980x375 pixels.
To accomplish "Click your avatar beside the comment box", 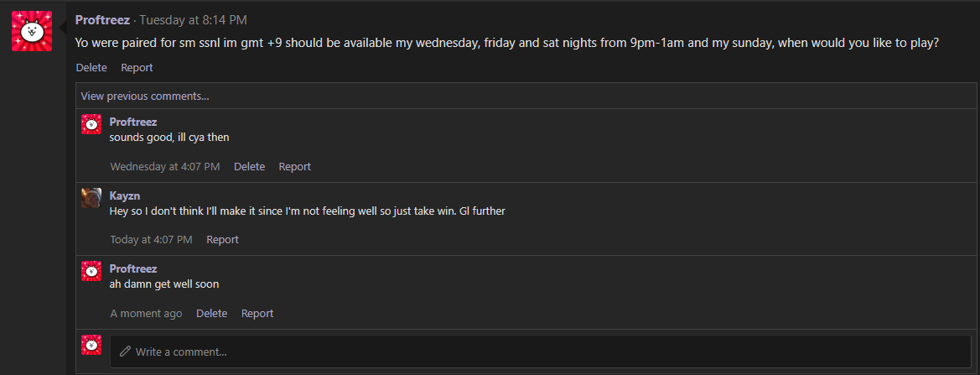I will coord(91,345).
